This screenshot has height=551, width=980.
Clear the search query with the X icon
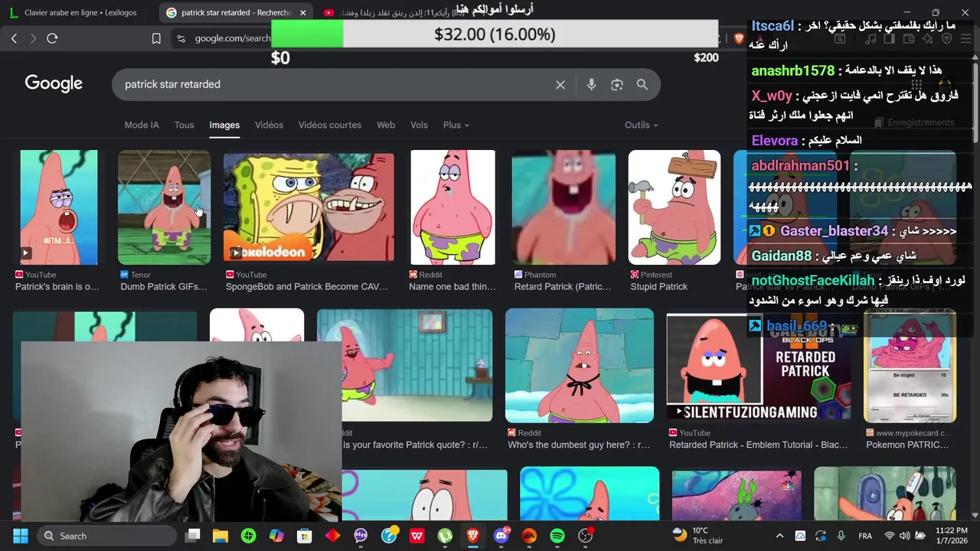pyautogui.click(x=560, y=85)
